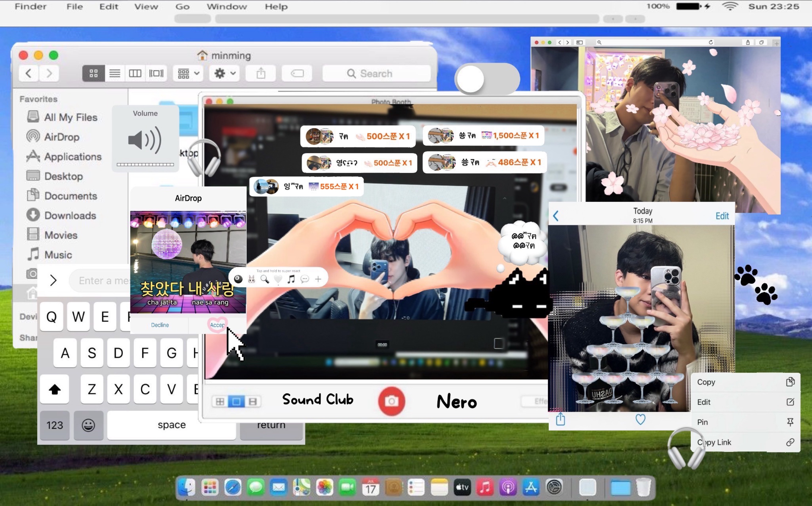
Task: Adjust the Volume level bar
Action: tap(145, 164)
